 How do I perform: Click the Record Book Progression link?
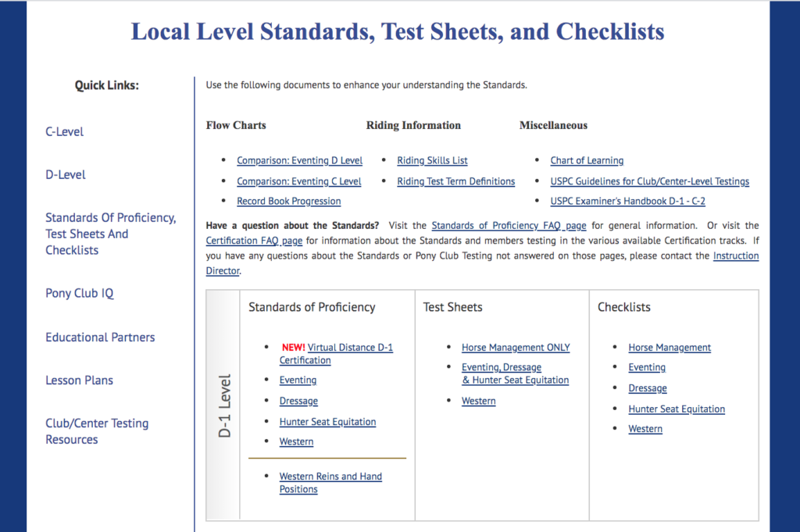[x=289, y=201]
